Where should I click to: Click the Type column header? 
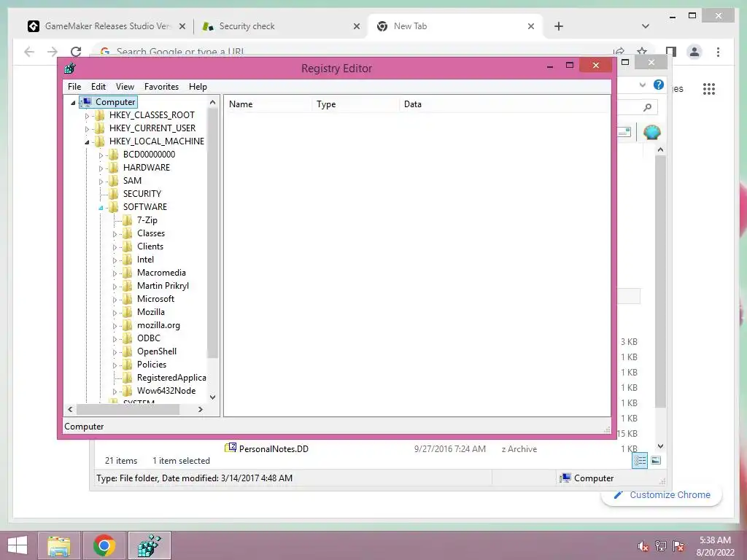point(356,104)
